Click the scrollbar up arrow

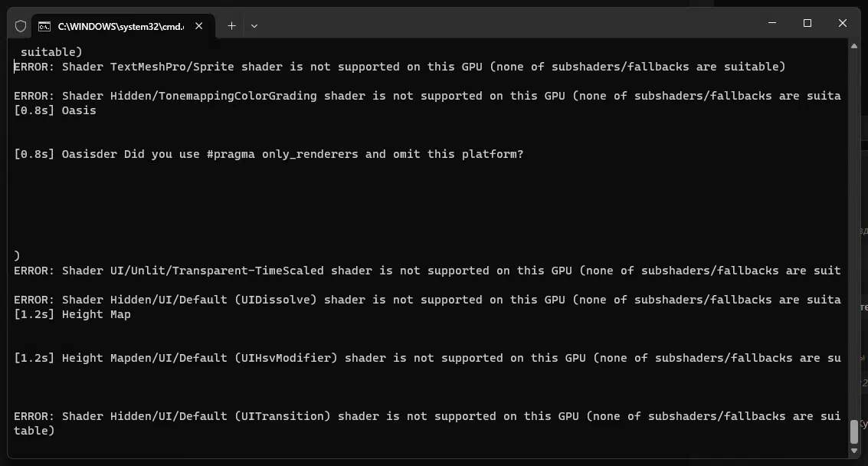click(853, 47)
